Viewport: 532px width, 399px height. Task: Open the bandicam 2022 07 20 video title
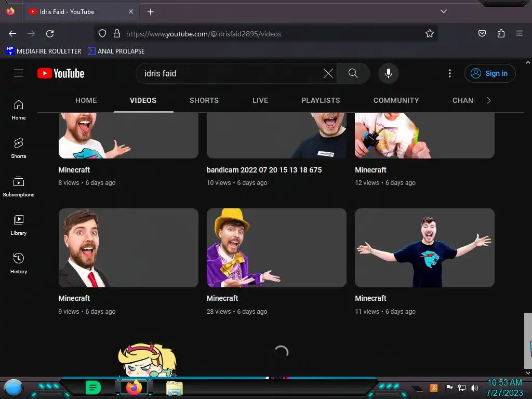pyautogui.click(x=264, y=170)
